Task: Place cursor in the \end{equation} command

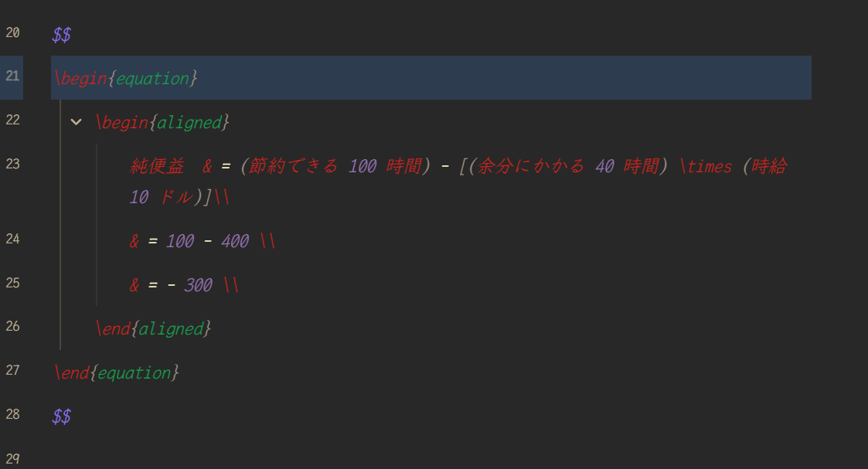Action: (116, 372)
